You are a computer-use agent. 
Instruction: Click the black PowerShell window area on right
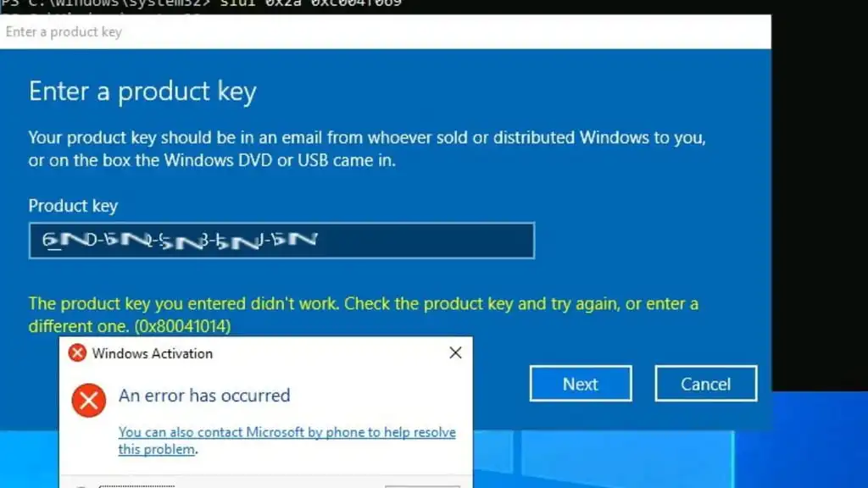point(820,194)
